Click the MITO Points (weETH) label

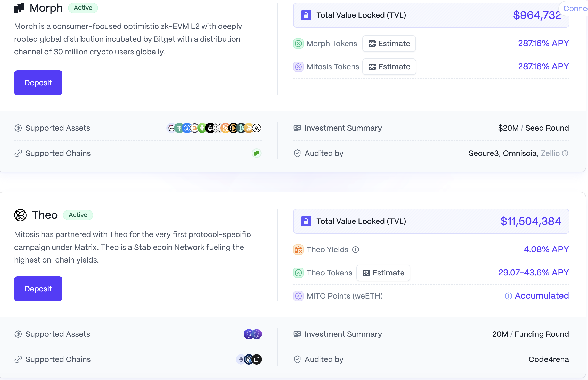(x=345, y=296)
